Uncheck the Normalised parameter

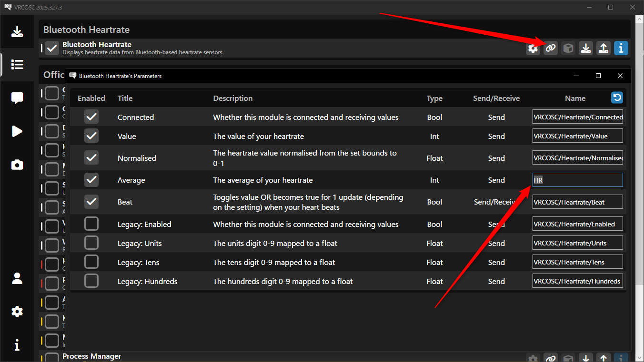click(x=91, y=157)
